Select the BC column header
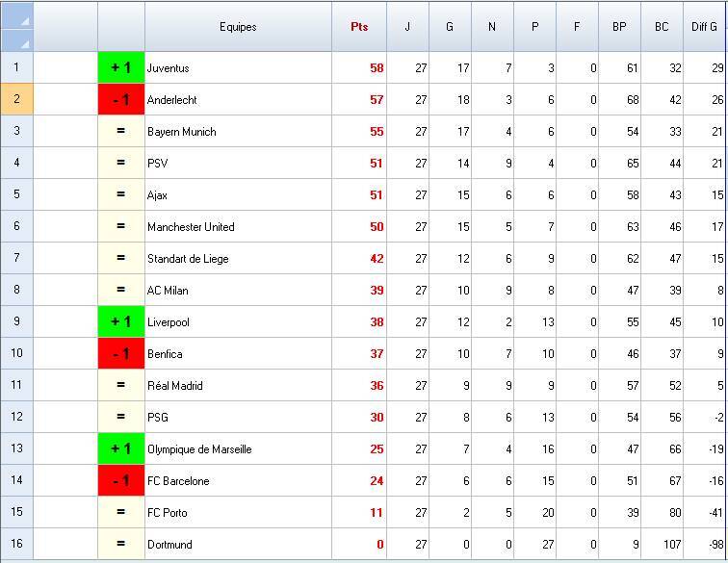728x563 pixels. point(662,27)
